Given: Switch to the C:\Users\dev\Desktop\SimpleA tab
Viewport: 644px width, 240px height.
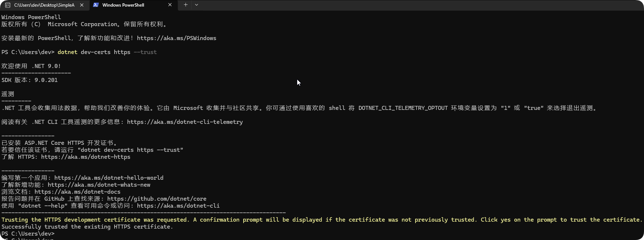Looking at the screenshot, I should pyautogui.click(x=45, y=5).
